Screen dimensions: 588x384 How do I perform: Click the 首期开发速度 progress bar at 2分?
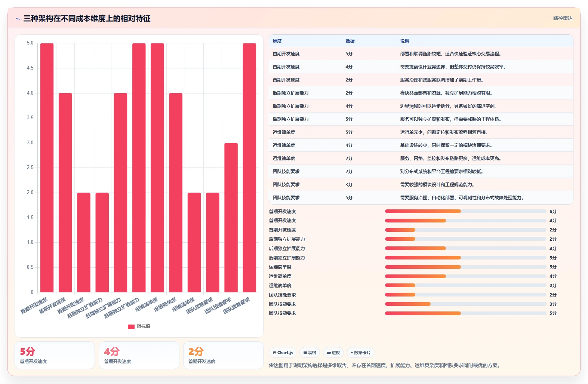click(466, 230)
